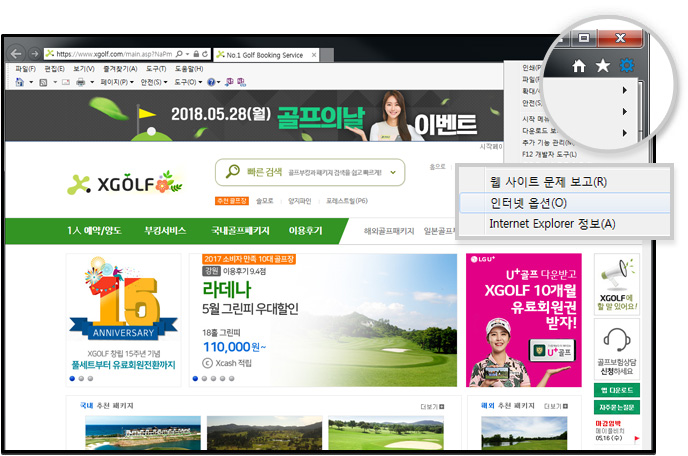Open Favorites with the star icon
The height and width of the screenshot is (456, 688).
tap(603, 67)
